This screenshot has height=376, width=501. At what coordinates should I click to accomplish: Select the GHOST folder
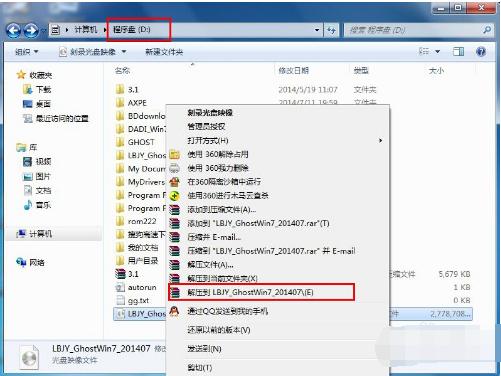135,142
